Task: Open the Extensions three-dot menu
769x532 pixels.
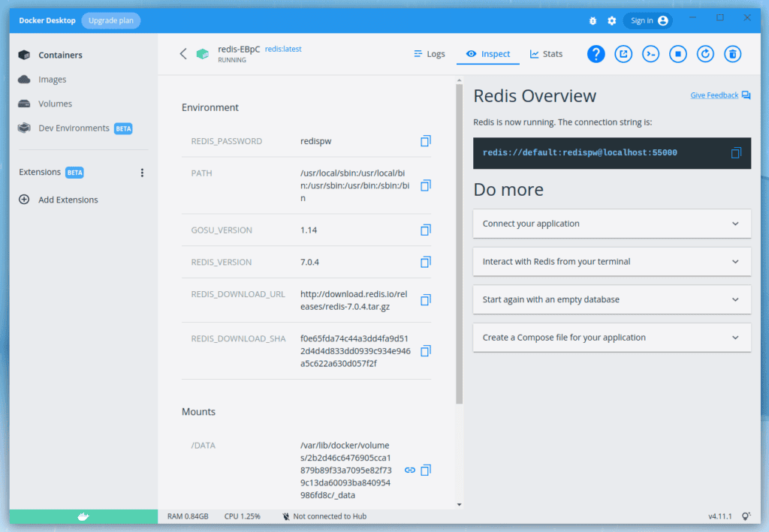Action: coord(142,173)
